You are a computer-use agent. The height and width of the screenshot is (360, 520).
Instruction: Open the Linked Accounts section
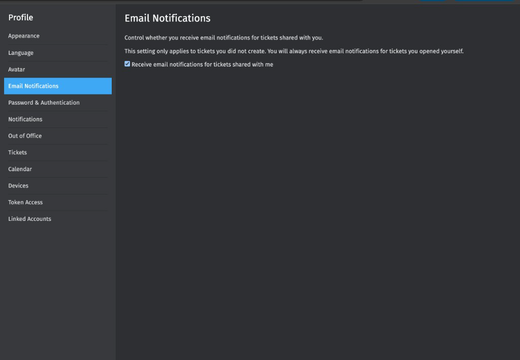coord(58,219)
